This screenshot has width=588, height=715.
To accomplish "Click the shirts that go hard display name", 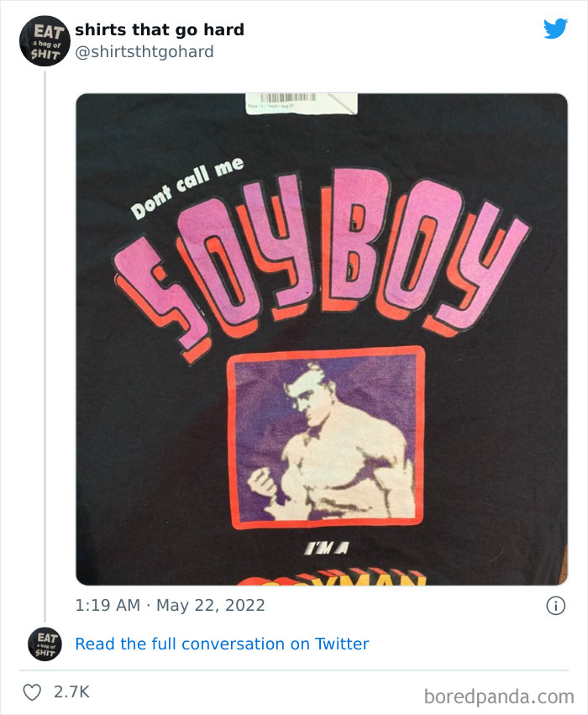I will [160, 30].
